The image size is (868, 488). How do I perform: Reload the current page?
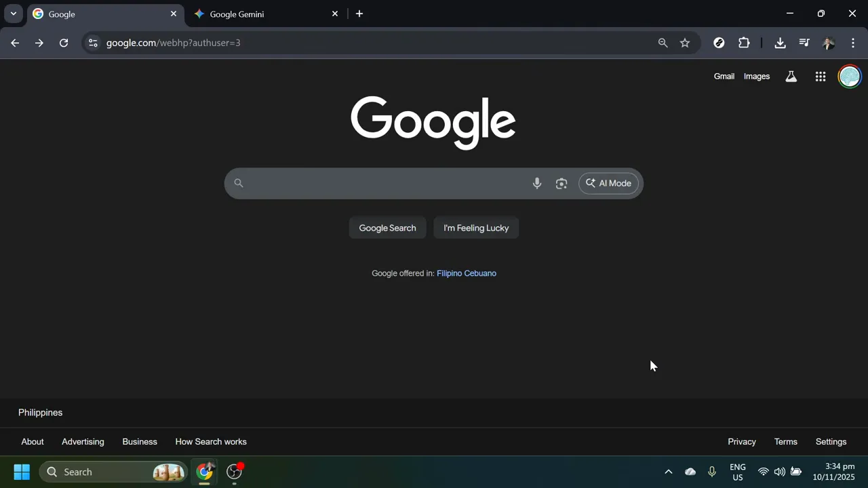coord(64,43)
